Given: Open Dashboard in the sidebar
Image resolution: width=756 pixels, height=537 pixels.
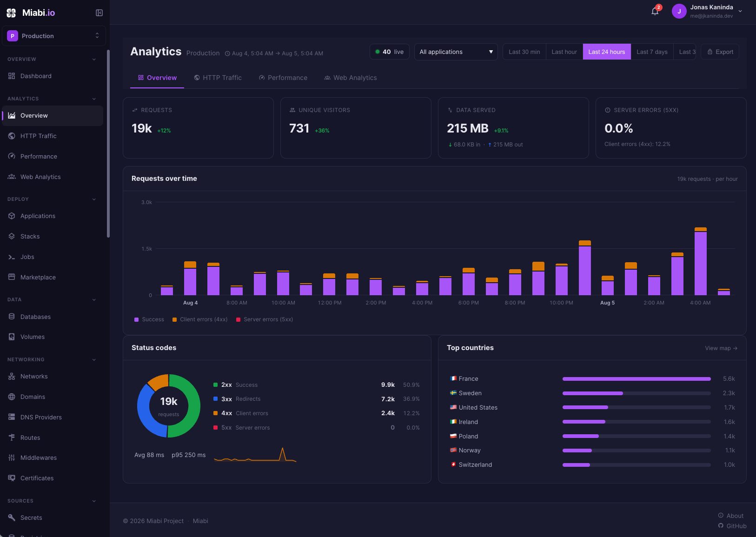Looking at the screenshot, I should point(53,76).
